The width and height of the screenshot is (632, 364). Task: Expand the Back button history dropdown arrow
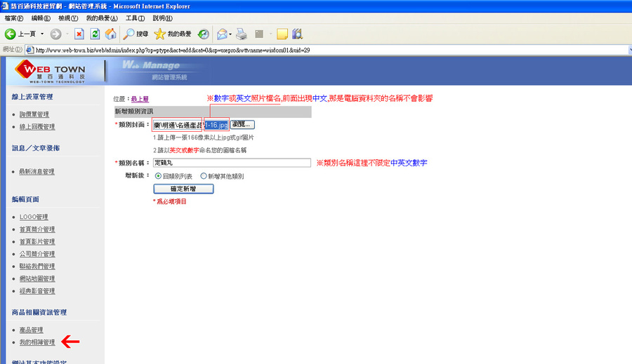(x=42, y=34)
